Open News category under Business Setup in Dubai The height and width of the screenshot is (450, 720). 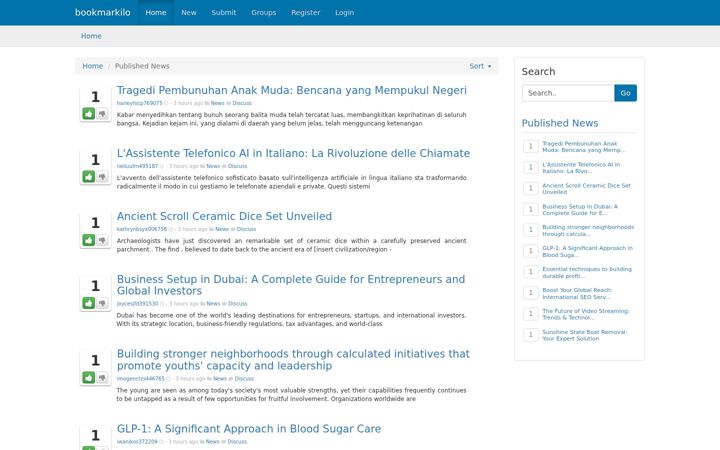[214, 304]
